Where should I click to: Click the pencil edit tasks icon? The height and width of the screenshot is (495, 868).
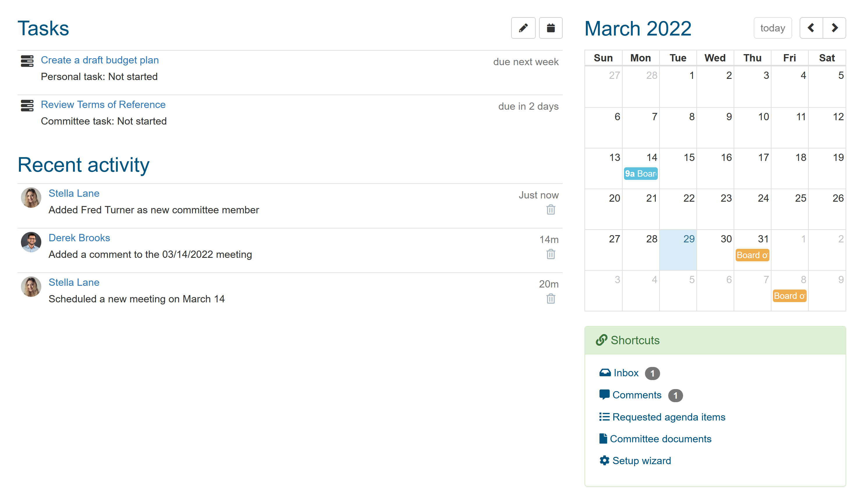point(523,28)
